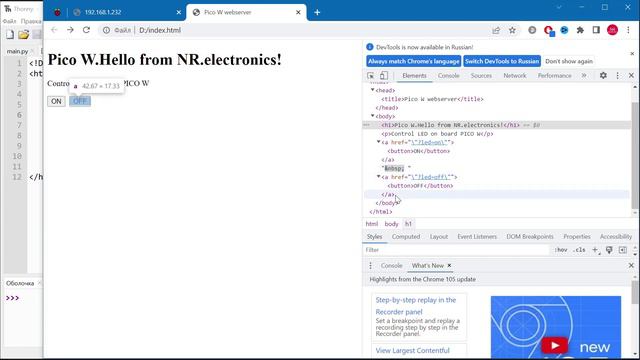640x360 pixels.
Task: Close the DevTools drawer
Action: (x=631, y=265)
